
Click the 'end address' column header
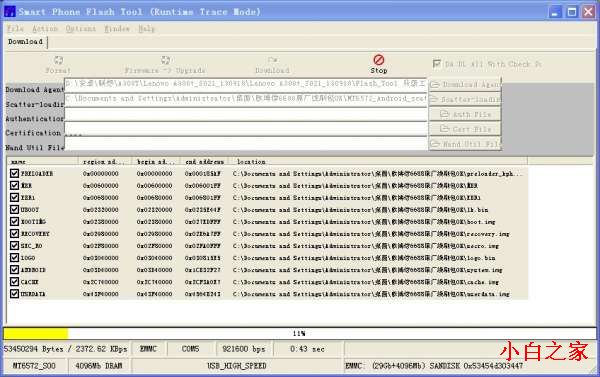pyautogui.click(x=205, y=162)
